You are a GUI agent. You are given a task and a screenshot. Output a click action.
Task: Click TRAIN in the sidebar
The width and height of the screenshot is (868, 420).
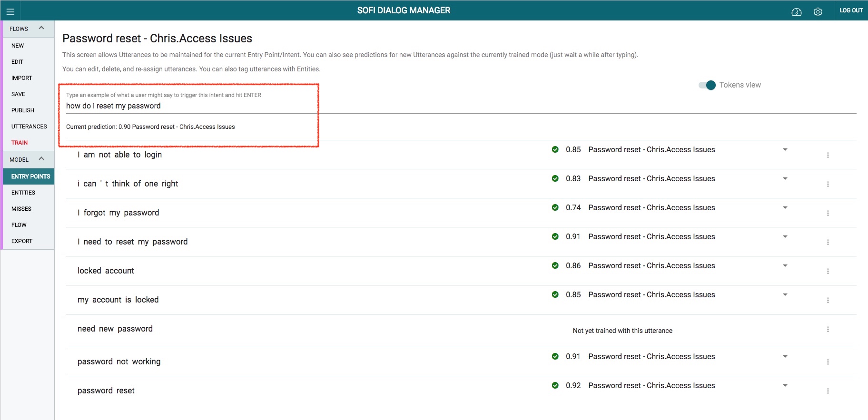tap(20, 143)
